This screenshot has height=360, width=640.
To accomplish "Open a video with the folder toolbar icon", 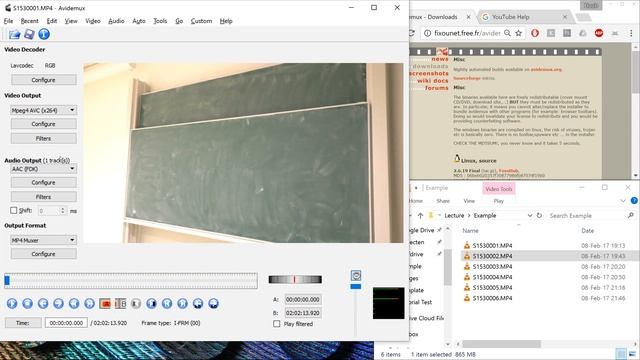I will [15, 34].
